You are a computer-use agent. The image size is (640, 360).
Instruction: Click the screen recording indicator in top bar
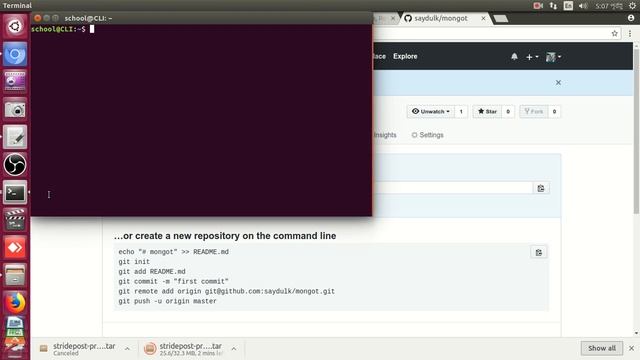tap(538, 6)
